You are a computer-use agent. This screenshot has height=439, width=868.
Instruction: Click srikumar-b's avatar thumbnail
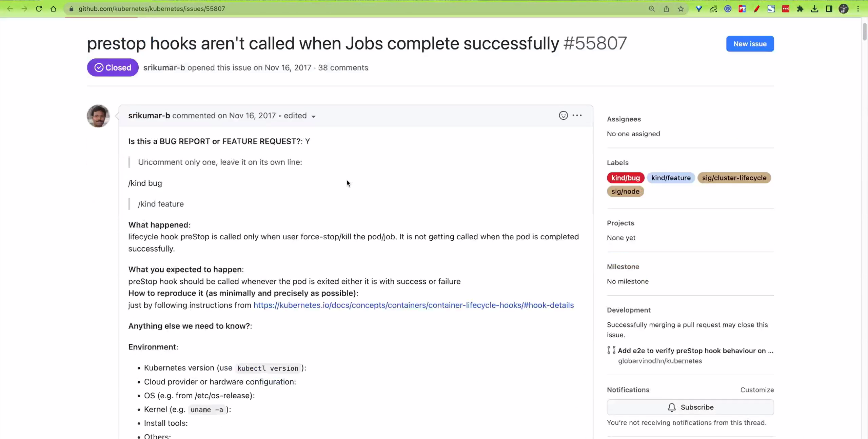click(98, 116)
